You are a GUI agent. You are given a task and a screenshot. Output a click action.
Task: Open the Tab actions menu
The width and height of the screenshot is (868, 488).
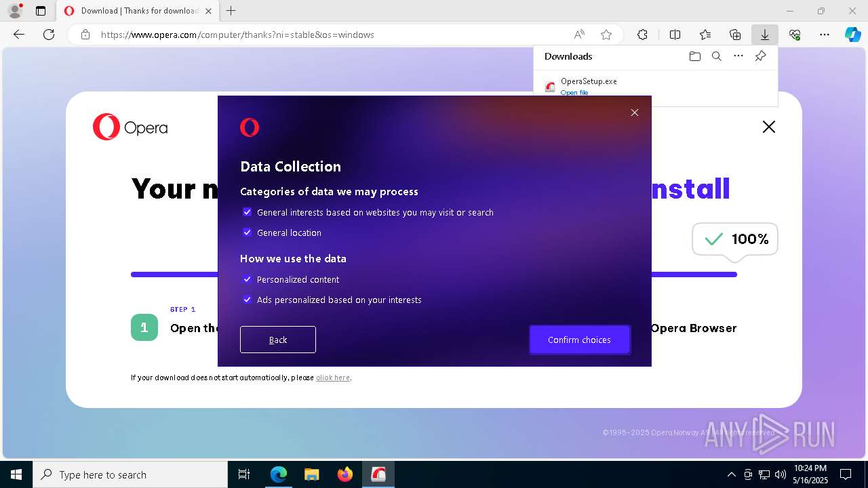41,11
